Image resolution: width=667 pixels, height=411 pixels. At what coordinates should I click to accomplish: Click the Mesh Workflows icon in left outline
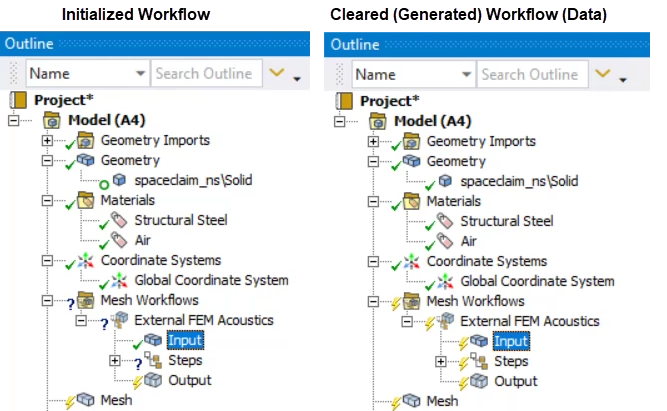point(85,301)
